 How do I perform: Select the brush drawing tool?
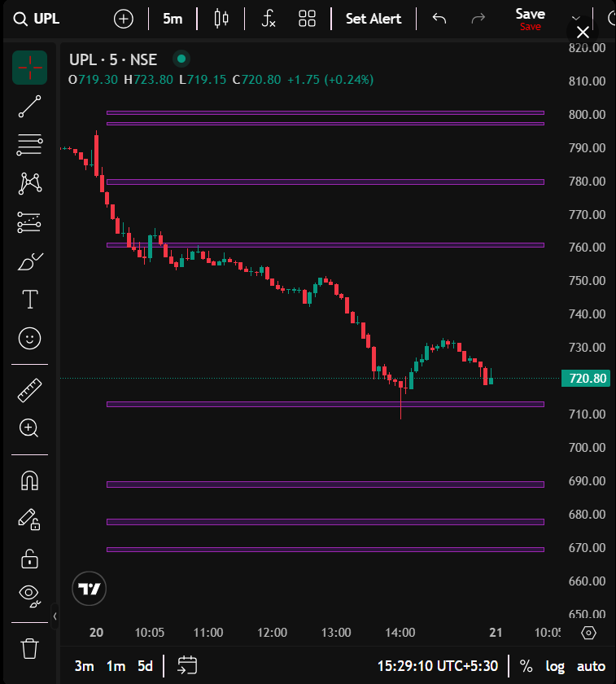coord(29,261)
